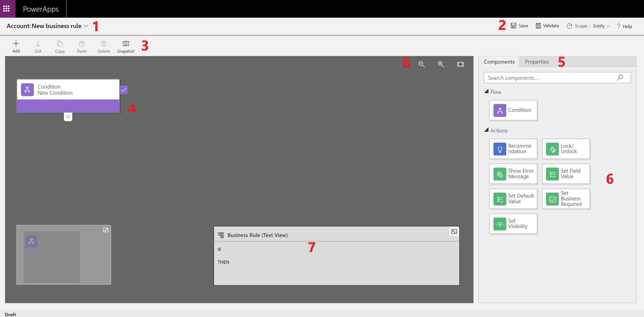Click the Business Rule Text View header icon
This screenshot has height=317, width=644.
coord(221,235)
